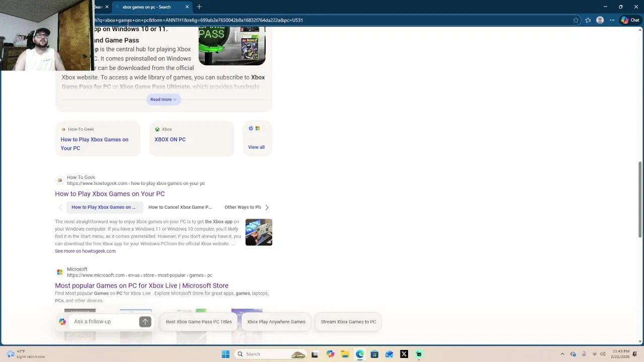644x362 pixels.
Task: Open network Wi-Fi tray icon
Action: click(594, 354)
